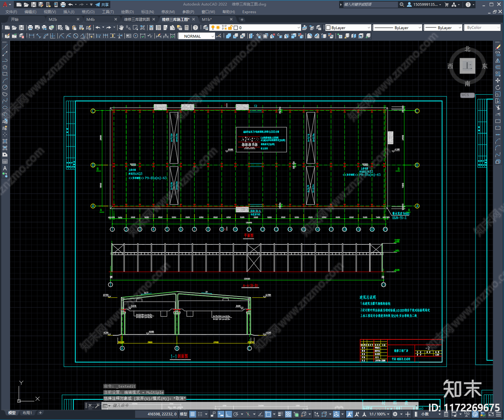Toggle ortho mode in status bar
Screen dimensions: 504x420
tap(228, 414)
